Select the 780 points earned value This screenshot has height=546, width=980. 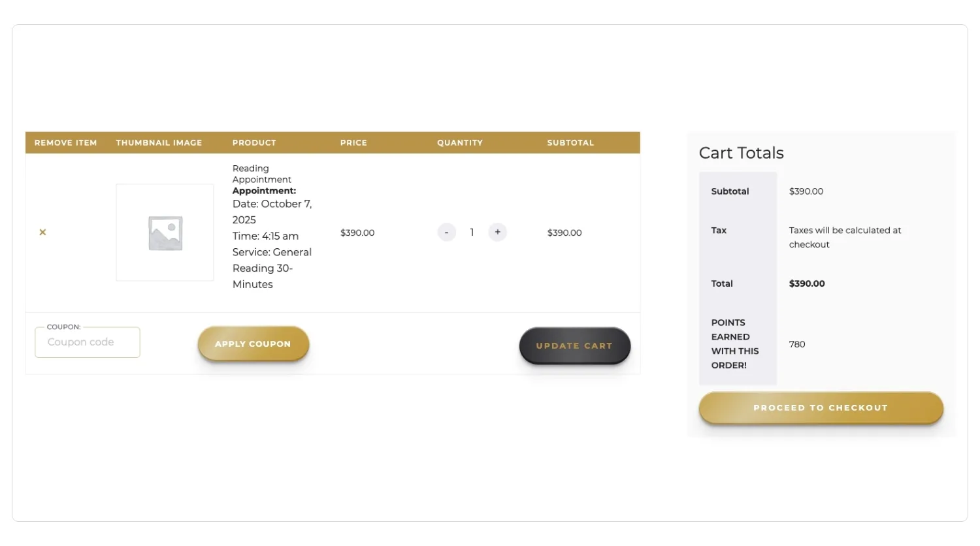(797, 344)
